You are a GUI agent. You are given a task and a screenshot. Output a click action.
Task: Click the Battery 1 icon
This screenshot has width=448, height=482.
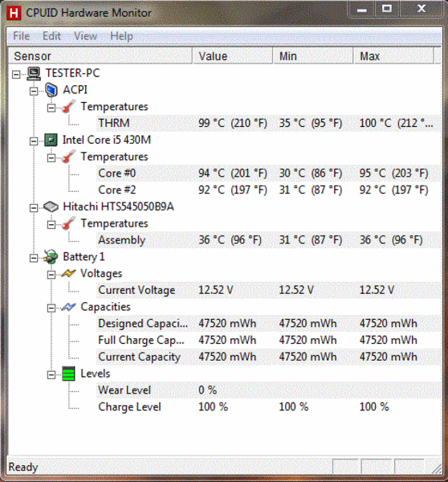tap(51, 257)
